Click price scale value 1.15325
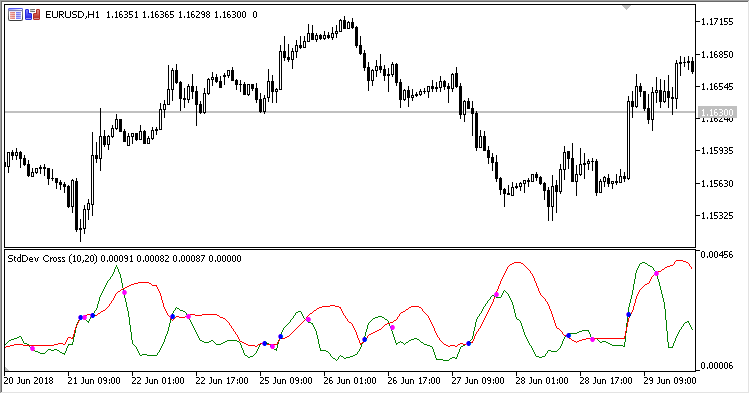 tap(717, 216)
